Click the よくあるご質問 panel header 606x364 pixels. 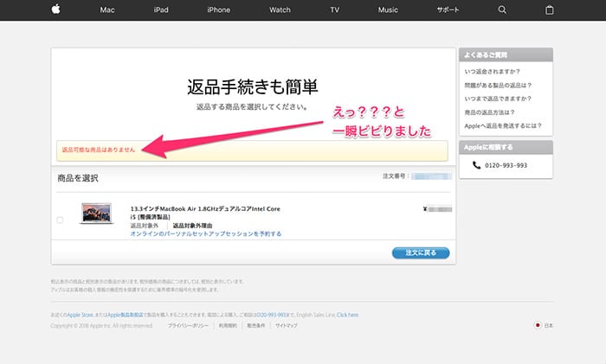[506, 54]
